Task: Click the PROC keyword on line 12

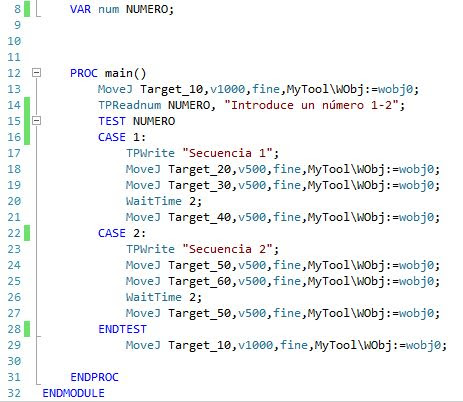Action: pyautogui.click(x=84, y=73)
